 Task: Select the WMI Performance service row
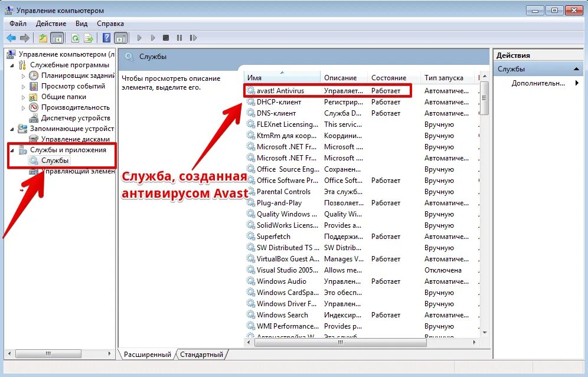click(362, 326)
